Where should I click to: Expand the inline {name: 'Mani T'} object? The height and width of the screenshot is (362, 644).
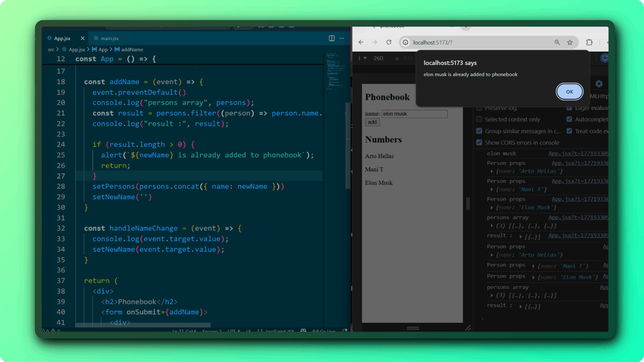[534, 266]
